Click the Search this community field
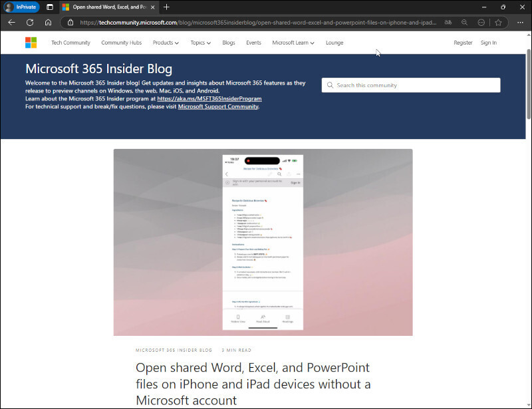 (x=411, y=85)
